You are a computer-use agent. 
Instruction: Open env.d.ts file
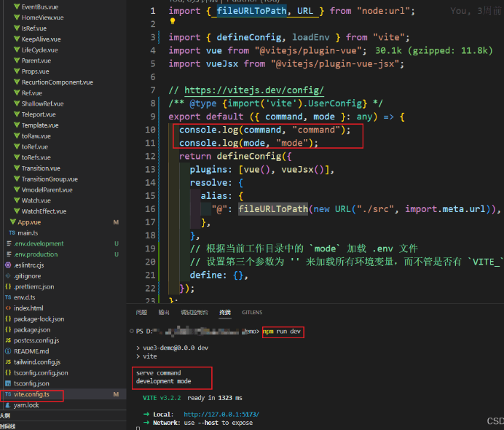[25, 297]
